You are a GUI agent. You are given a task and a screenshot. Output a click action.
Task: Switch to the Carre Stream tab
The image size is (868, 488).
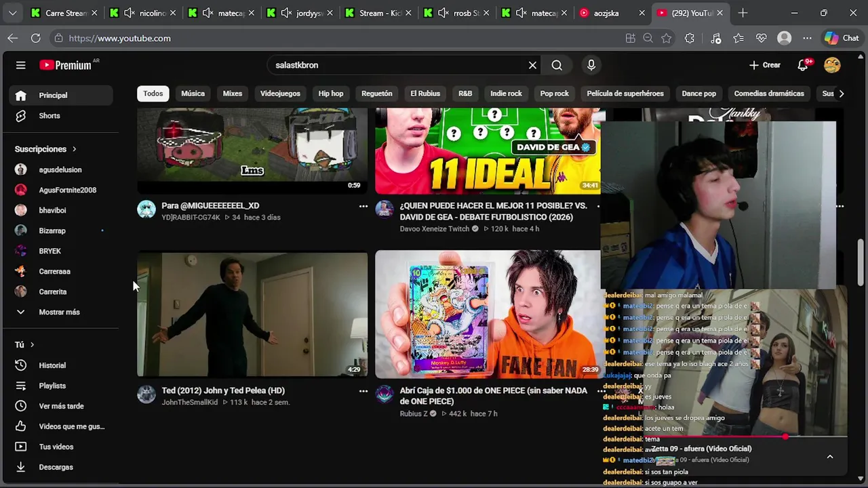[64, 13]
